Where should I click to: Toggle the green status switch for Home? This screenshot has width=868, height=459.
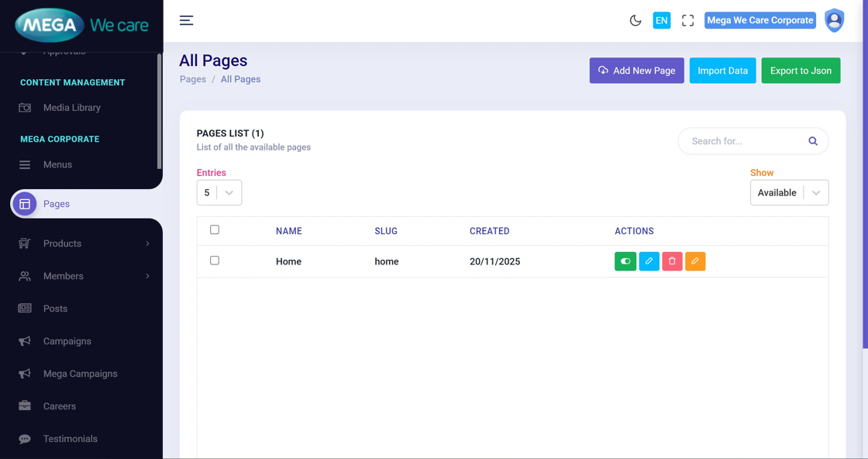625,261
